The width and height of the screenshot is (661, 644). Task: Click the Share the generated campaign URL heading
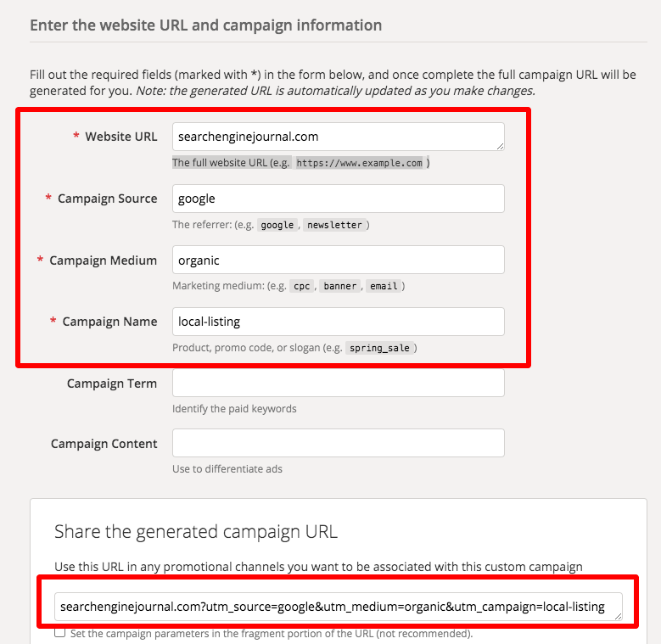(196, 532)
